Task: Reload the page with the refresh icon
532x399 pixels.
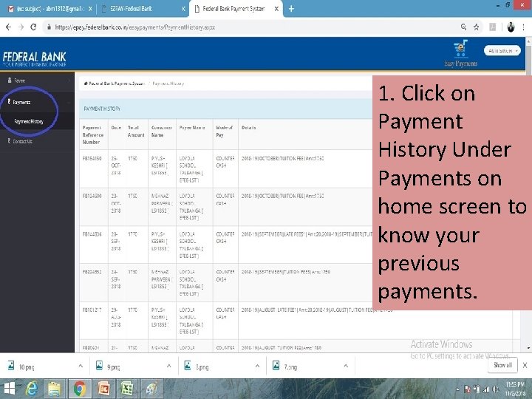Action: 33,27
